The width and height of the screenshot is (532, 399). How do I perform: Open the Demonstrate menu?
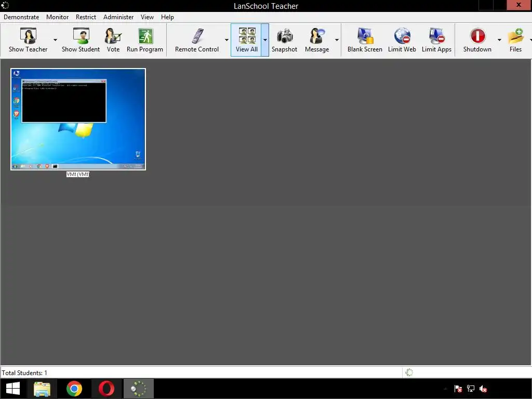(21, 17)
